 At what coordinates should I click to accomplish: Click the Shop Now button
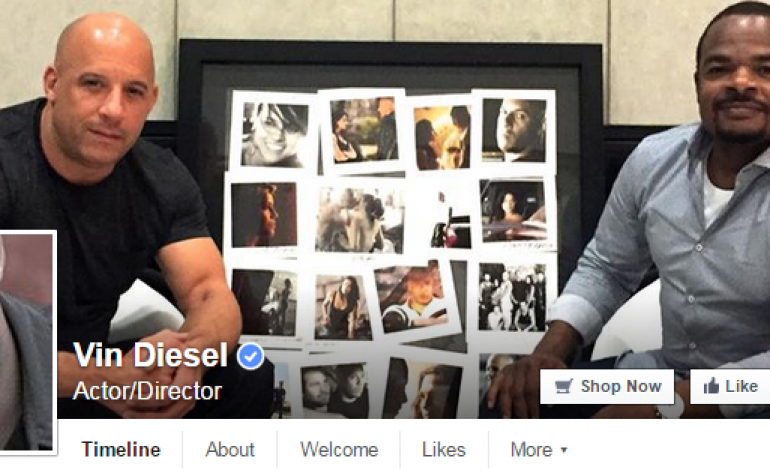point(607,387)
